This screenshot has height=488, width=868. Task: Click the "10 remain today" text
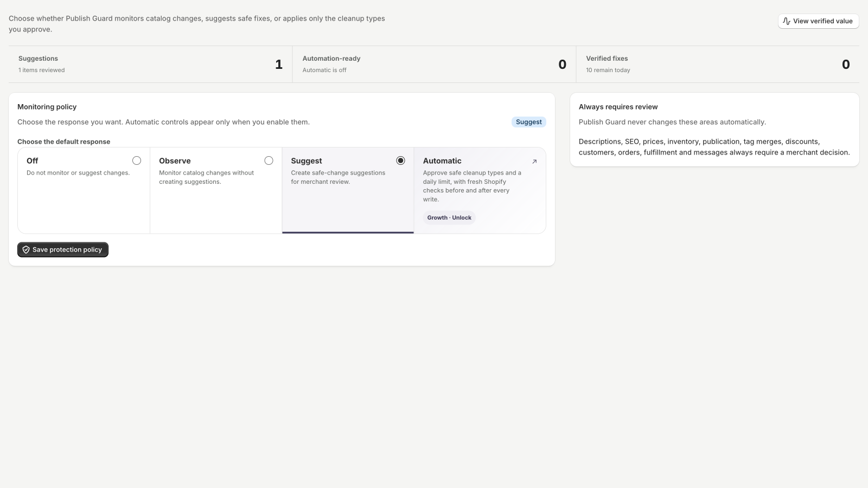tap(608, 70)
